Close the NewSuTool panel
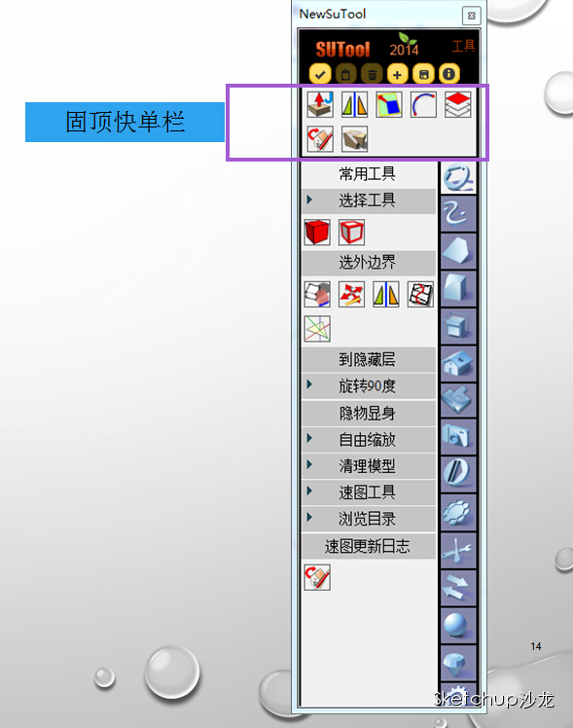 (472, 16)
